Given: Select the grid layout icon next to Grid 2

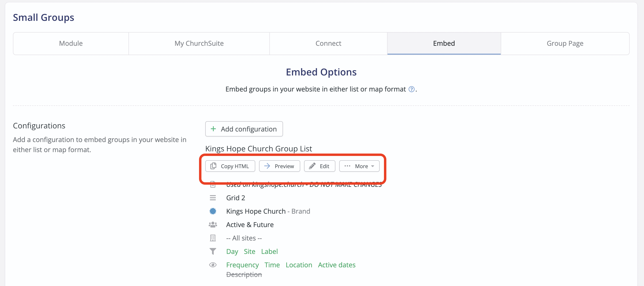Looking at the screenshot, I should [213, 198].
